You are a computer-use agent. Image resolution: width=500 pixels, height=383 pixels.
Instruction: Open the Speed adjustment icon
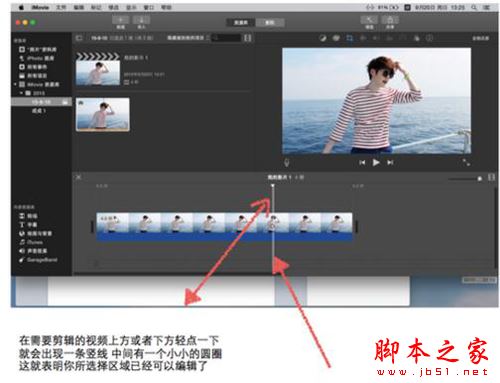point(403,38)
